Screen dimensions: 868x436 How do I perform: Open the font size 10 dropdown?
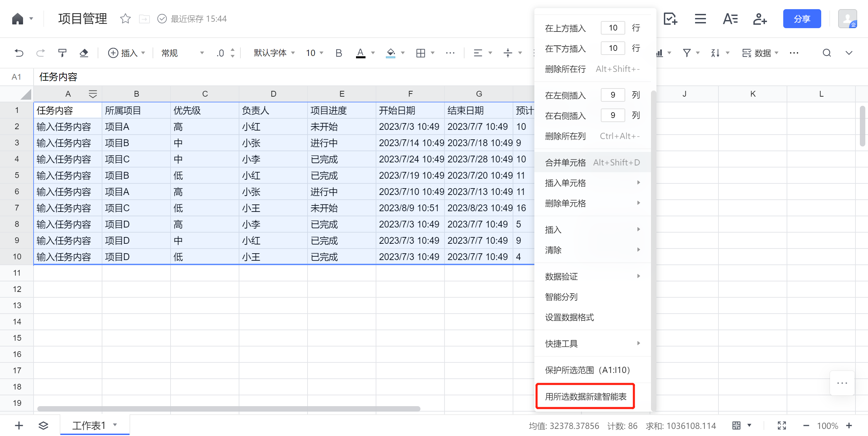[x=314, y=53]
